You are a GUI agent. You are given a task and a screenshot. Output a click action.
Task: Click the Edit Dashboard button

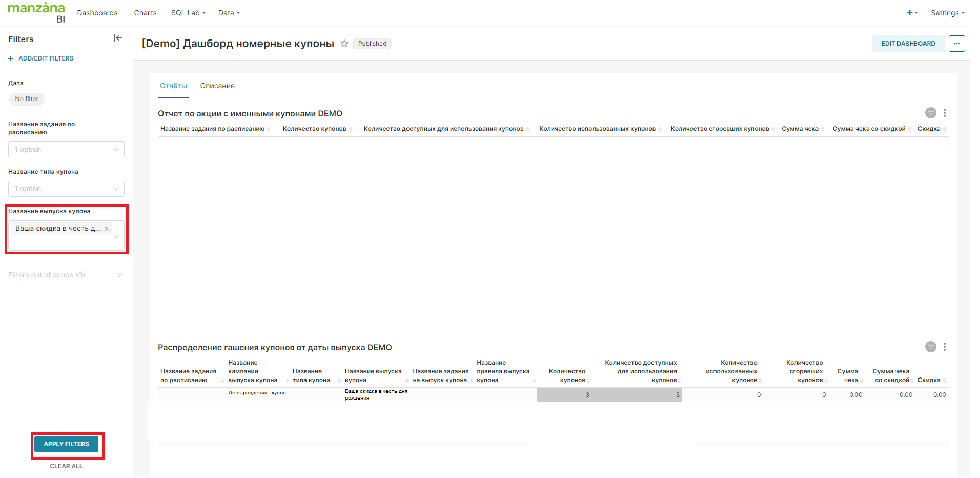pyautogui.click(x=908, y=44)
